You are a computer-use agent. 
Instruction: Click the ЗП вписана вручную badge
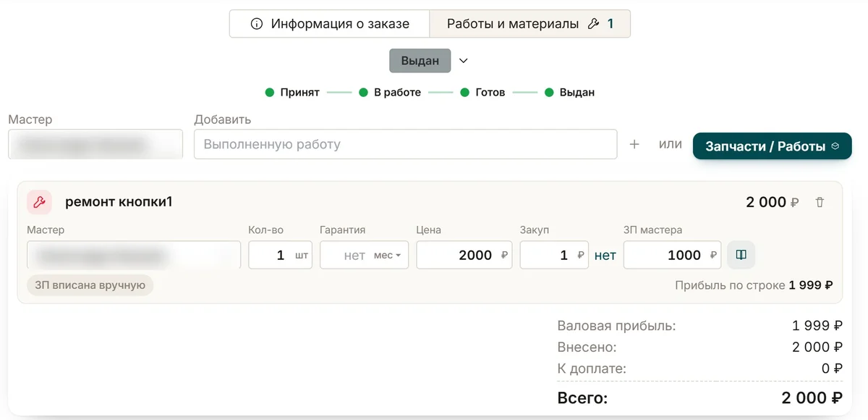90,285
